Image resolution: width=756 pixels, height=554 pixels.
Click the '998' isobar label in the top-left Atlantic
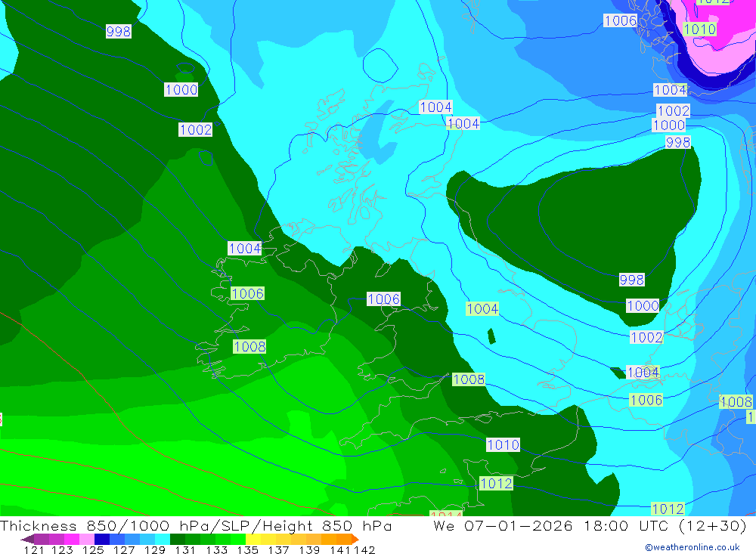pyautogui.click(x=119, y=31)
